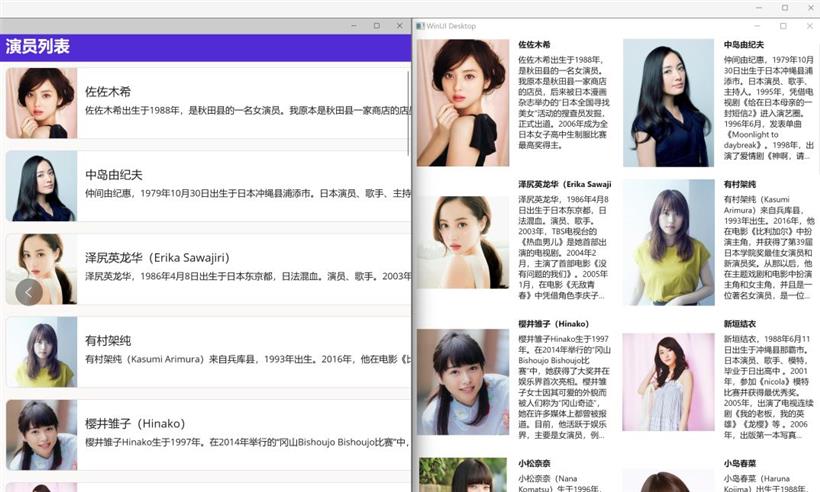Click 小松奈奈 title in WinUI Desktop grid
This screenshot has height=492, width=820.
coord(534,464)
